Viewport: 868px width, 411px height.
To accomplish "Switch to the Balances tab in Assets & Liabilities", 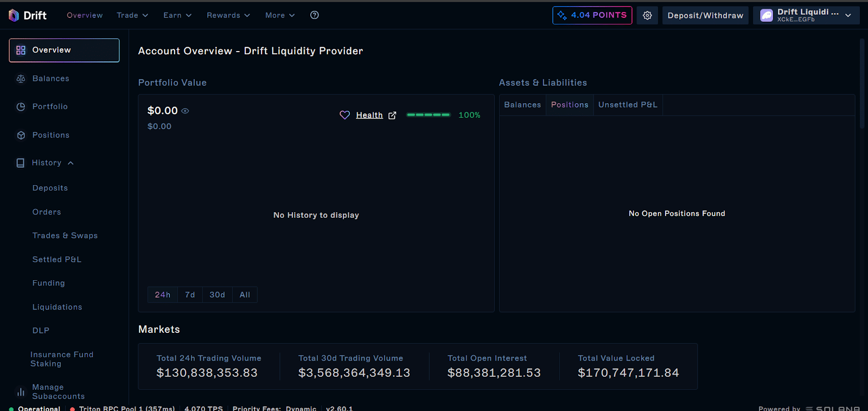I will 522,105.
